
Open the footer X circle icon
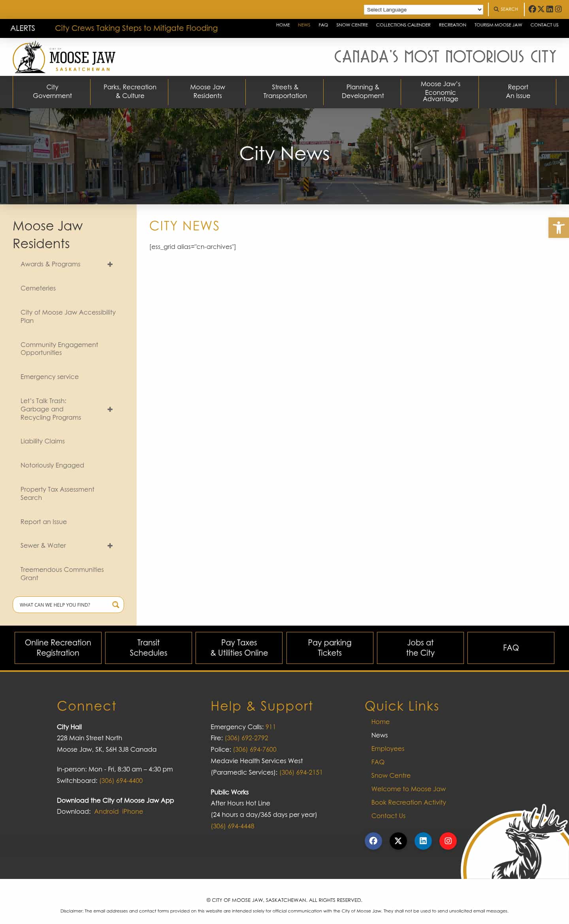398,841
